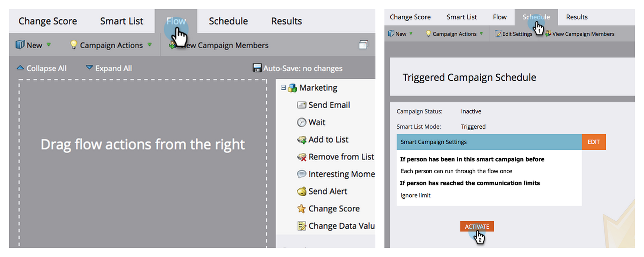The image size is (644, 257).
Task: Open Smart List tab in right panel
Action: pos(462,17)
